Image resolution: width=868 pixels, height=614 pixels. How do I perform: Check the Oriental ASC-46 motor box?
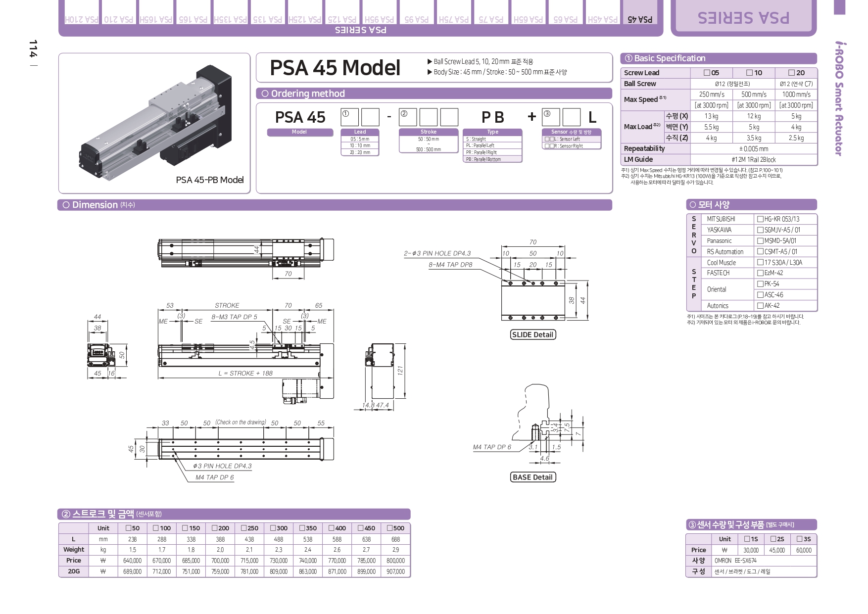(760, 295)
